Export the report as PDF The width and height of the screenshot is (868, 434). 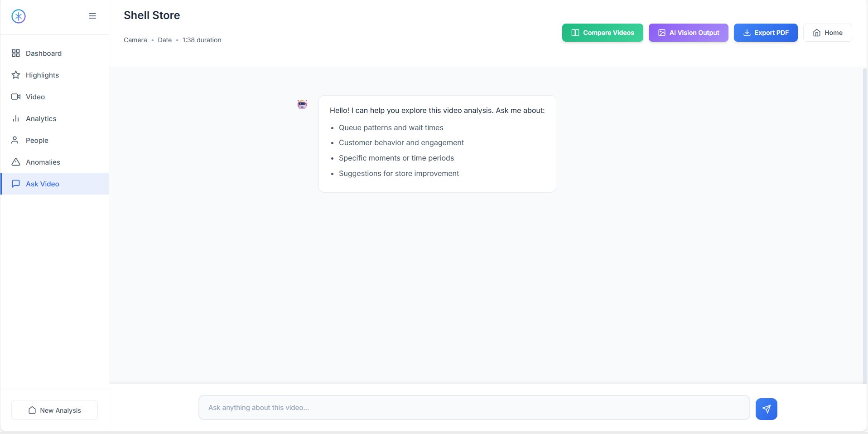765,33
